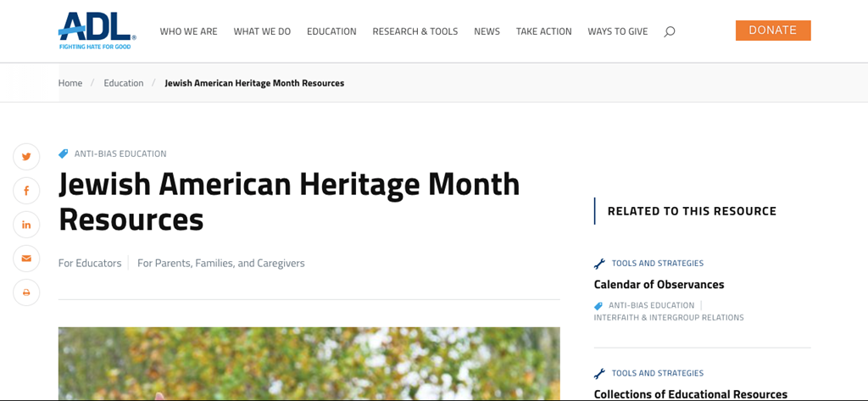Open the search magnifier icon
868x401 pixels.
[670, 31]
